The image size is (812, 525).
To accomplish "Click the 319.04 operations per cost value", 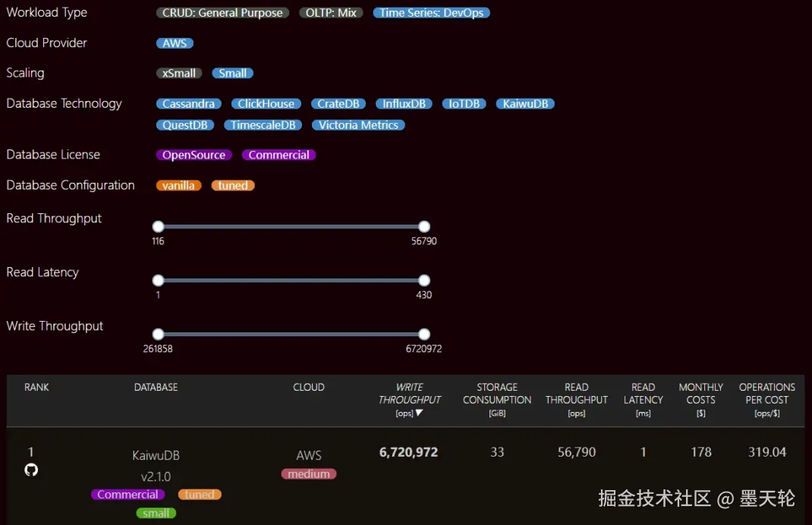I will click(767, 452).
